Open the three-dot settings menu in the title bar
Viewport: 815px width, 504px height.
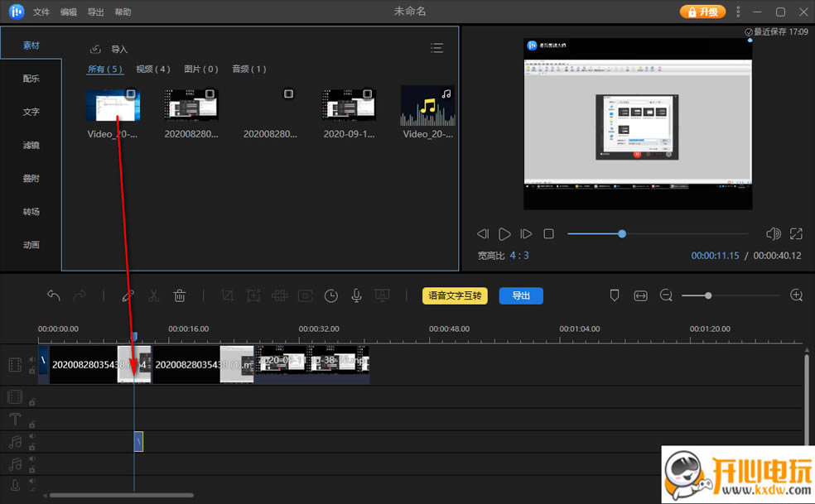point(739,12)
